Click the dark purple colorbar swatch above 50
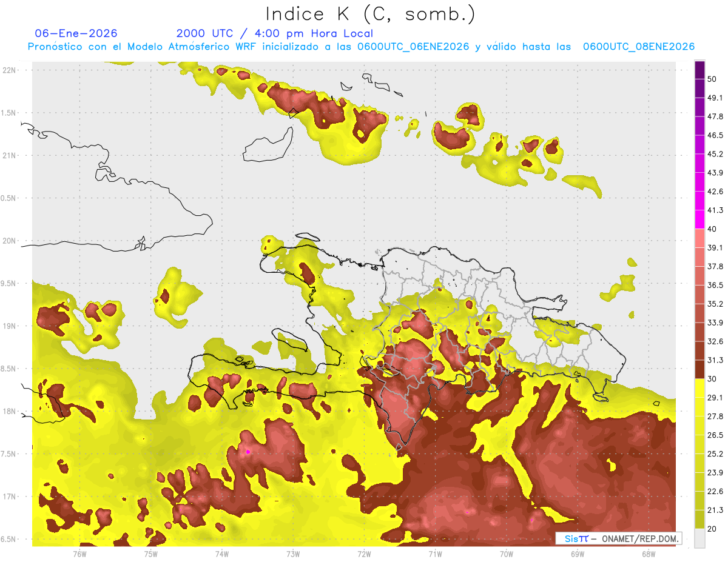 [x=699, y=70]
